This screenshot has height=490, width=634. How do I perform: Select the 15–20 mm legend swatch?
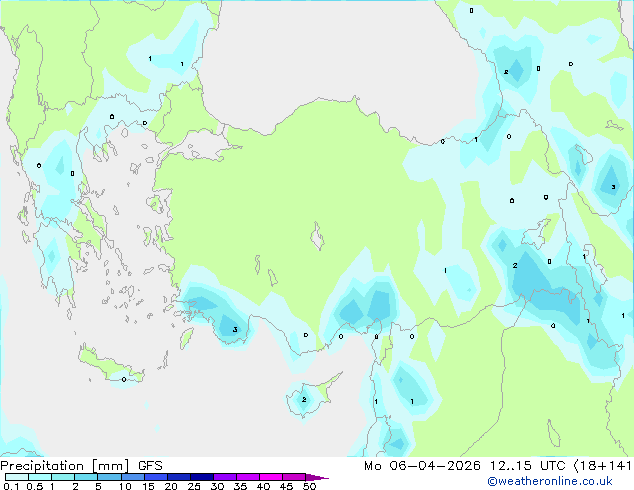[156, 477]
